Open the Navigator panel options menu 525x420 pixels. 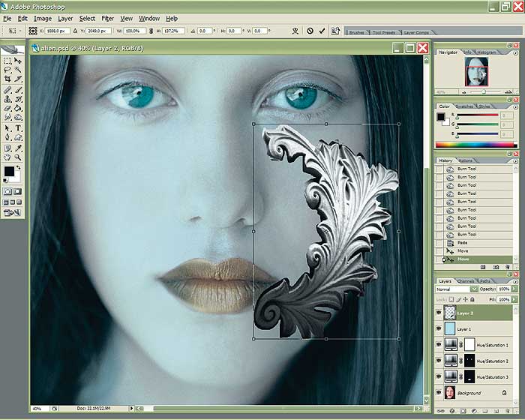tap(516, 53)
